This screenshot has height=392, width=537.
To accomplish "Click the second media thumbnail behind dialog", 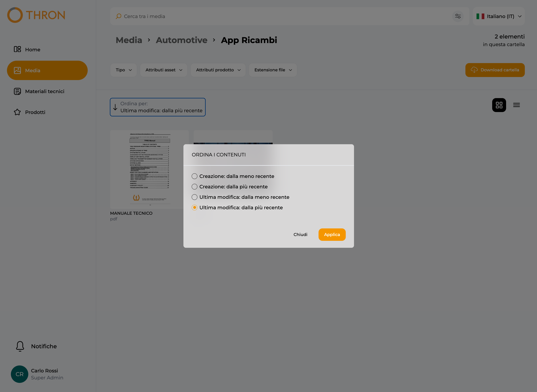I will 233,137.
